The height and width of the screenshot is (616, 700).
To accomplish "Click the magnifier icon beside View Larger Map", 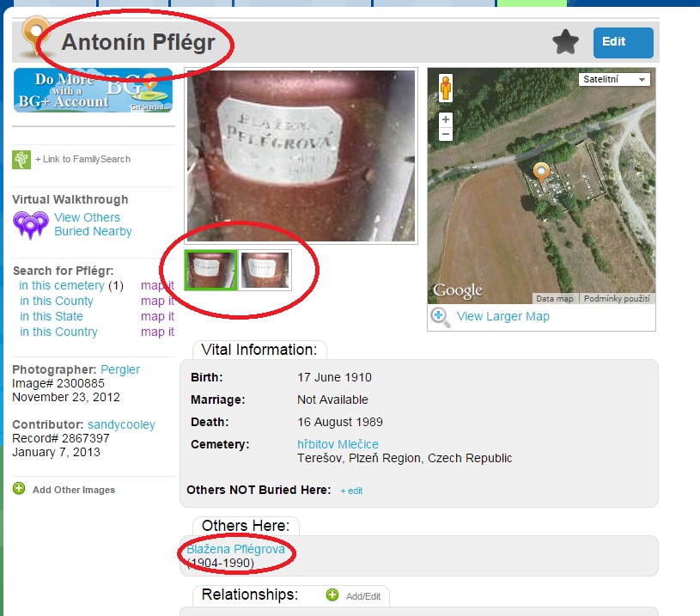I will [x=440, y=317].
